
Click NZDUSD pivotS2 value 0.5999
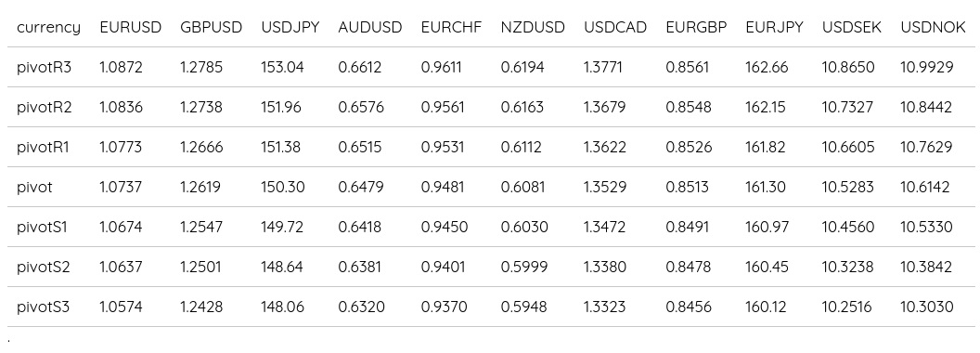coord(524,268)
